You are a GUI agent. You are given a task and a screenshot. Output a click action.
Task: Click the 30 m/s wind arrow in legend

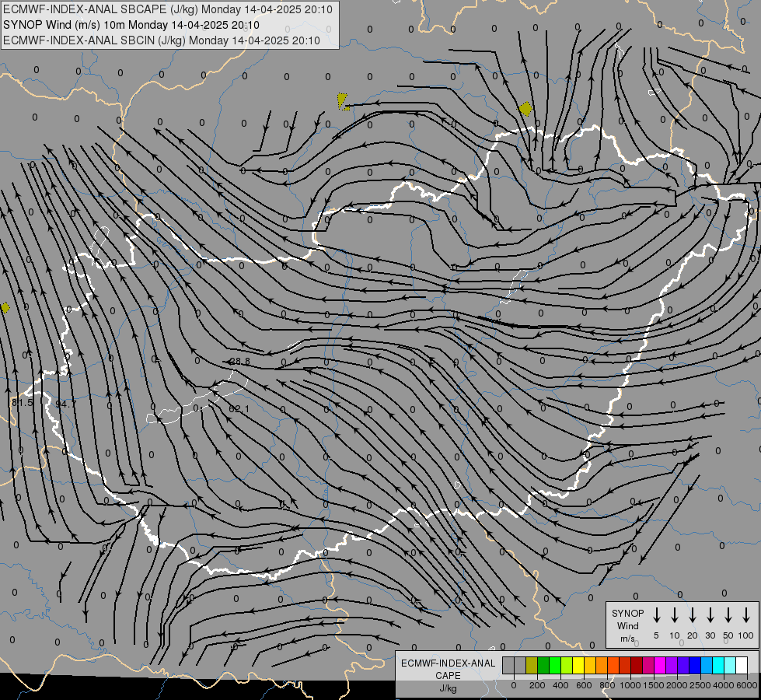[710, 615]
